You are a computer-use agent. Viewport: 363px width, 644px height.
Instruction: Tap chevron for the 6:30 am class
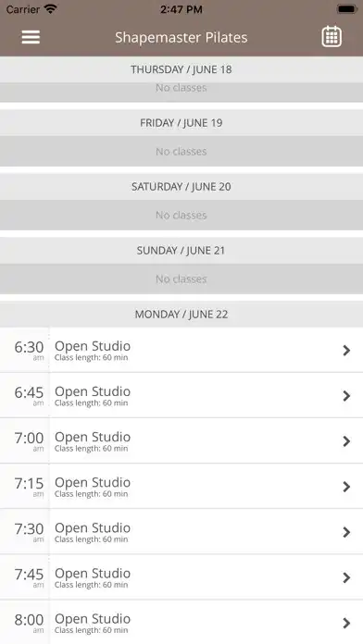(x=346, y=351)
